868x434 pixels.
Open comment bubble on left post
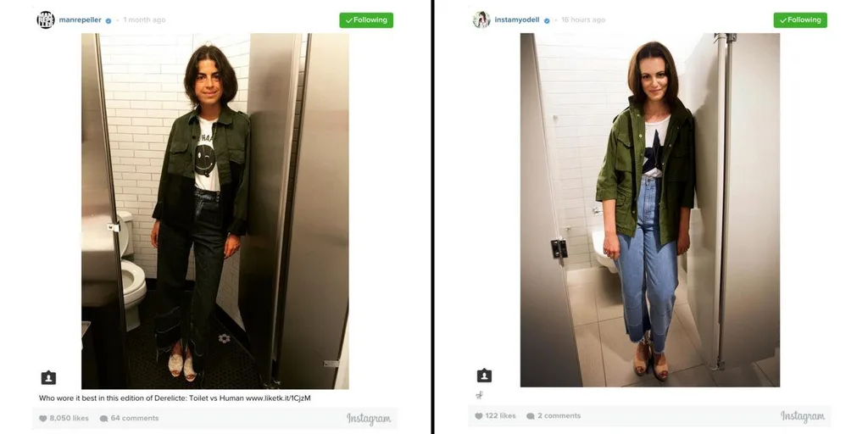coord(103,419)
